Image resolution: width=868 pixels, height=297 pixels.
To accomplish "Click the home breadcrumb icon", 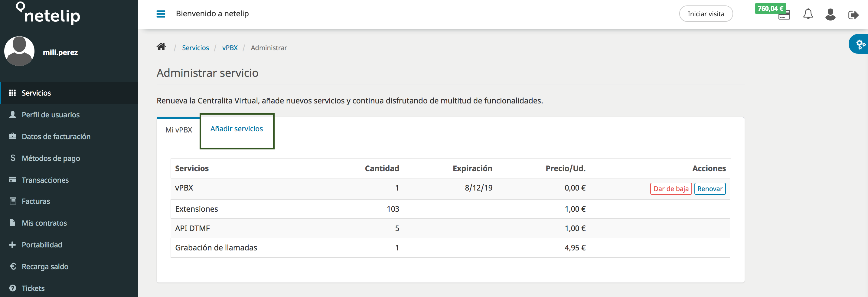I will tap(161, 47).
